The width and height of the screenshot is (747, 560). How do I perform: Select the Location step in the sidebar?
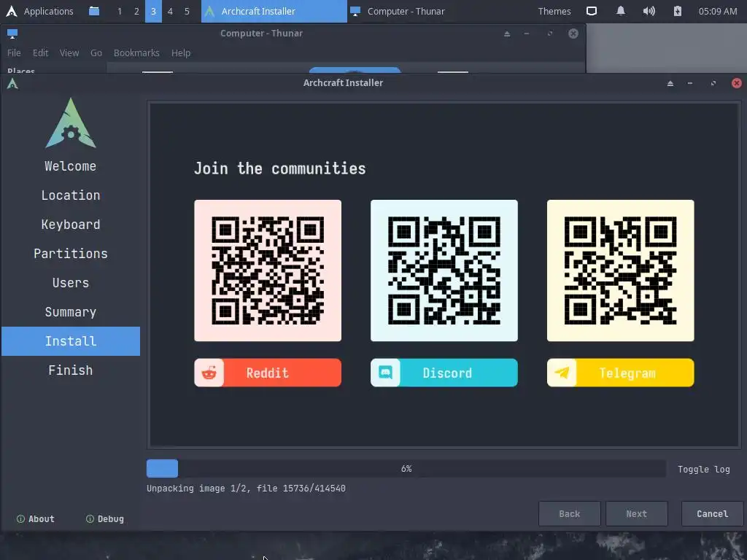click(x=71, y=195)
